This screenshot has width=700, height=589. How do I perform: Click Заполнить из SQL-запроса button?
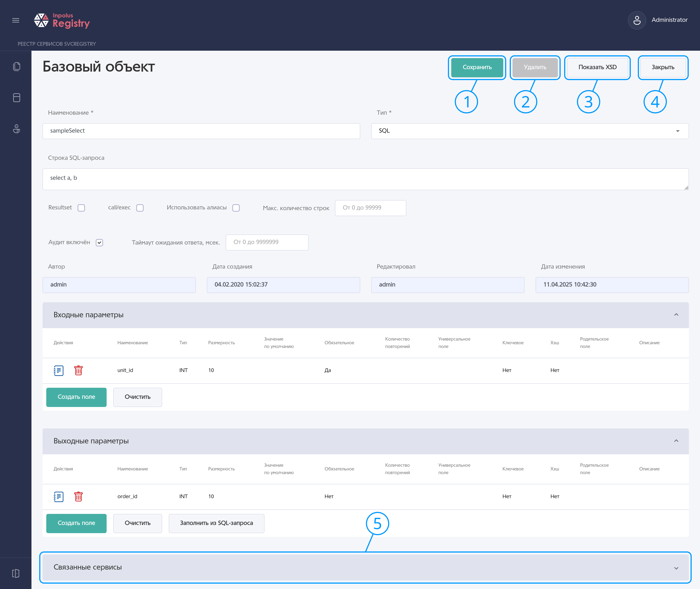(x=216, y=523)
